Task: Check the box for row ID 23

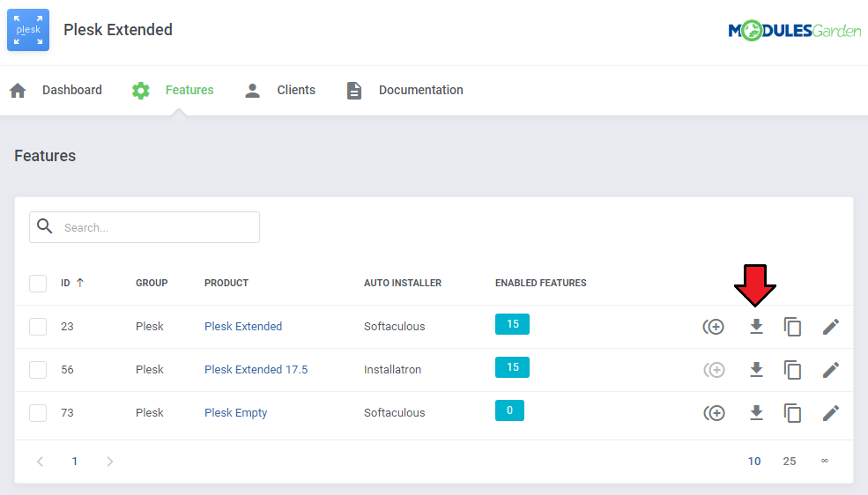Action: 38,326
